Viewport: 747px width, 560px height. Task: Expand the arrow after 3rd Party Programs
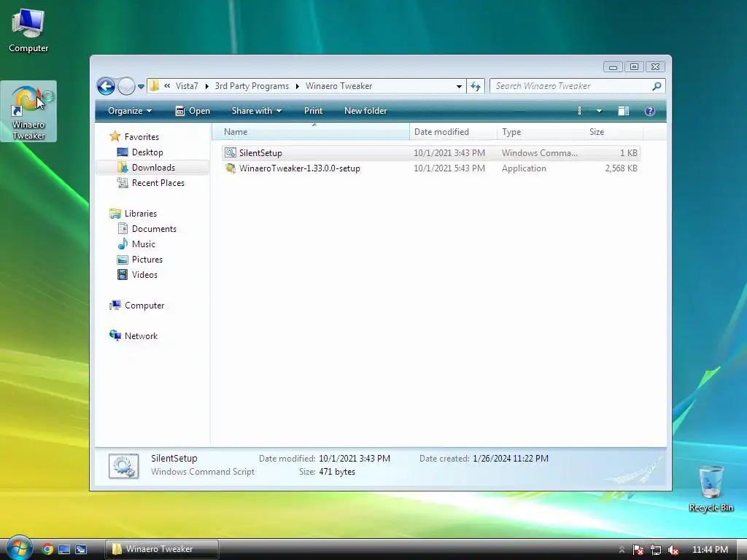pyautogui.click(x=298, y=86)
